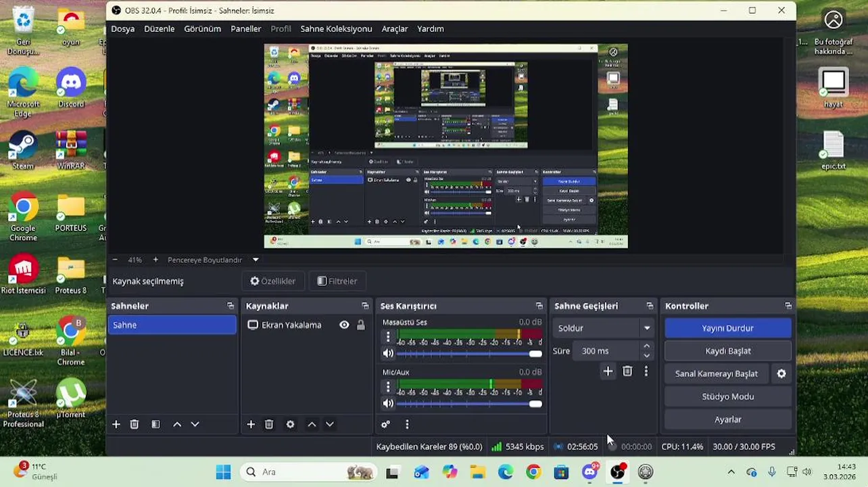Remove selected scene with trash icon
Image resolution: width=868 pixels, height=487 pixels.
click(x=135, y=424)
